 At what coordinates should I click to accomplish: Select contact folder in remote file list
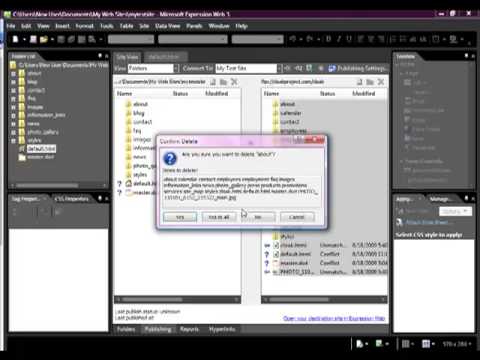290,122
